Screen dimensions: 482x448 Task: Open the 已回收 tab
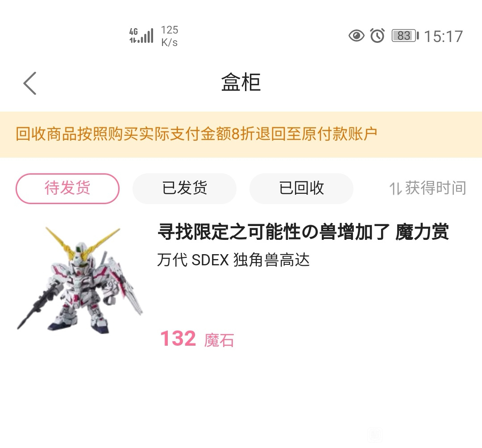click(x=301, y=188)
